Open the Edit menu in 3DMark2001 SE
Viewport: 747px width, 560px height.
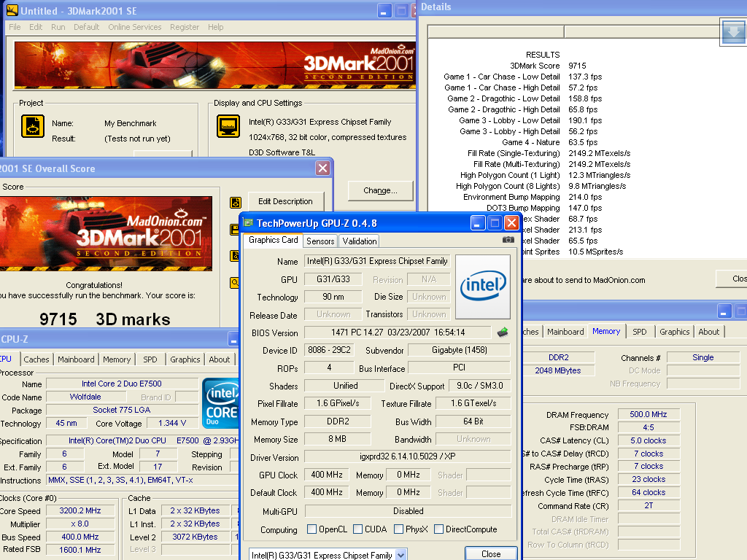pyautogui.click(x=36, y=27)
